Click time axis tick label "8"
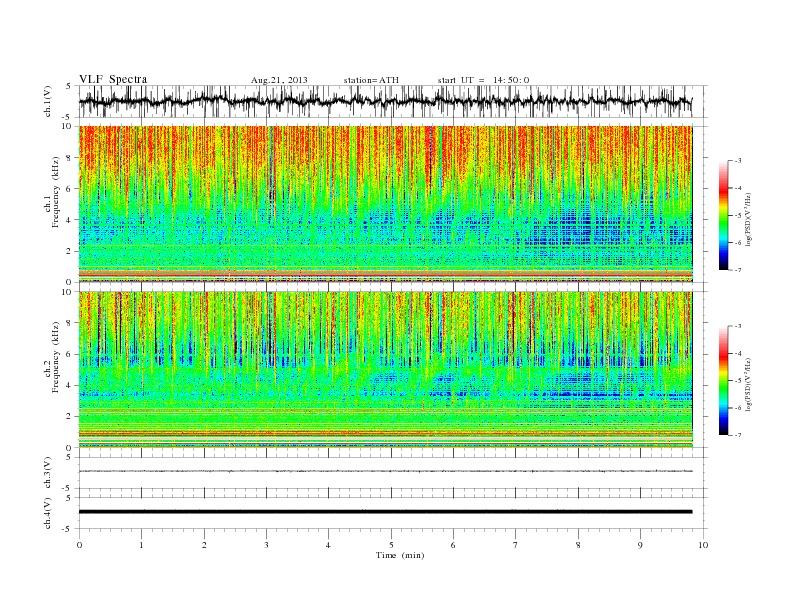 [578, 545]
